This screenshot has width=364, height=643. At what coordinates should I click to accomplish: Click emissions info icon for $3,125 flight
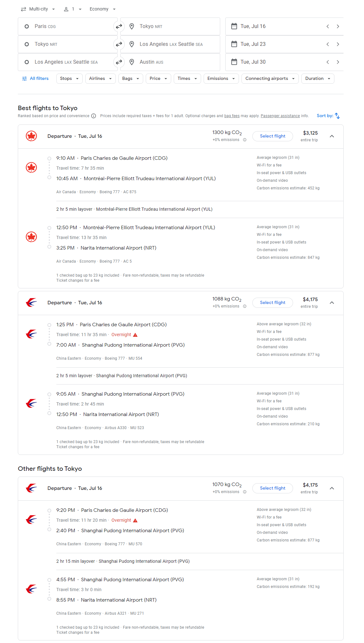pos(245,140)
